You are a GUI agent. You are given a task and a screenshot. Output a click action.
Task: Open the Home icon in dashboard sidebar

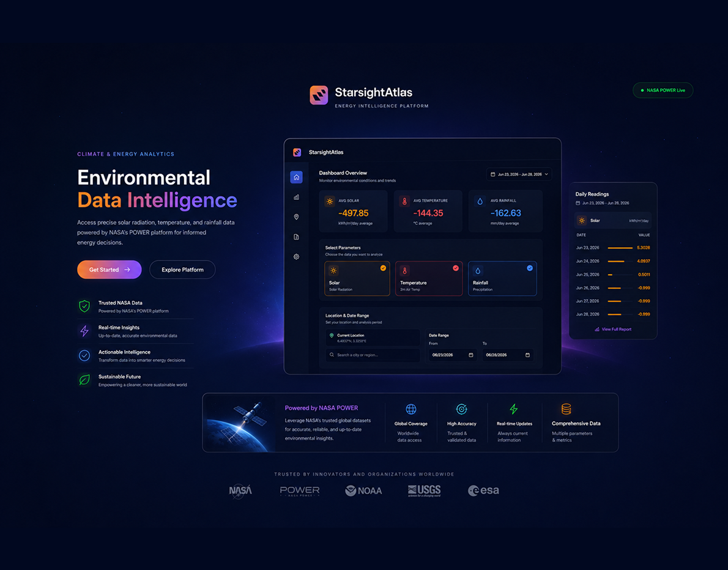(296, 177)
